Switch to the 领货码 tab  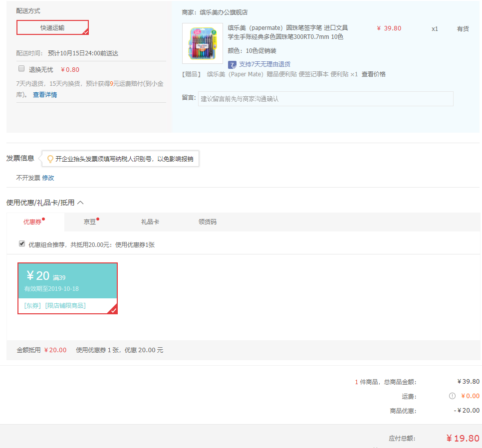point(208,222)
